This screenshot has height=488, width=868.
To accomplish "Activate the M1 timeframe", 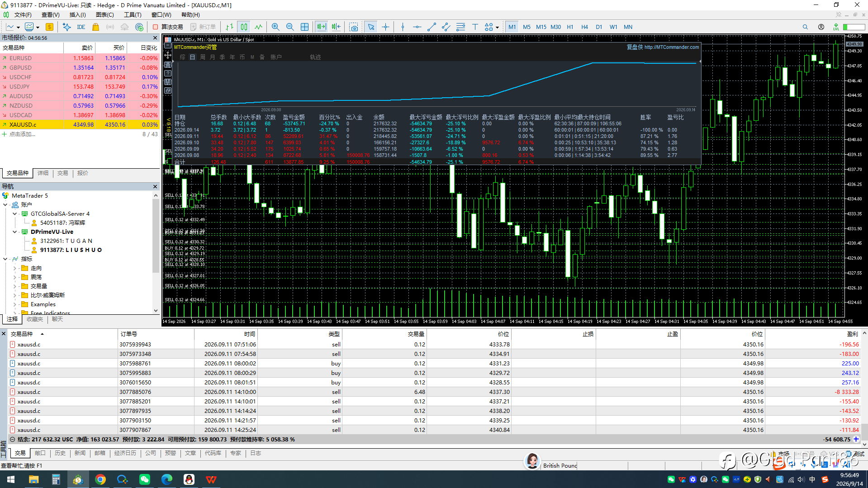I will [512, 27].
